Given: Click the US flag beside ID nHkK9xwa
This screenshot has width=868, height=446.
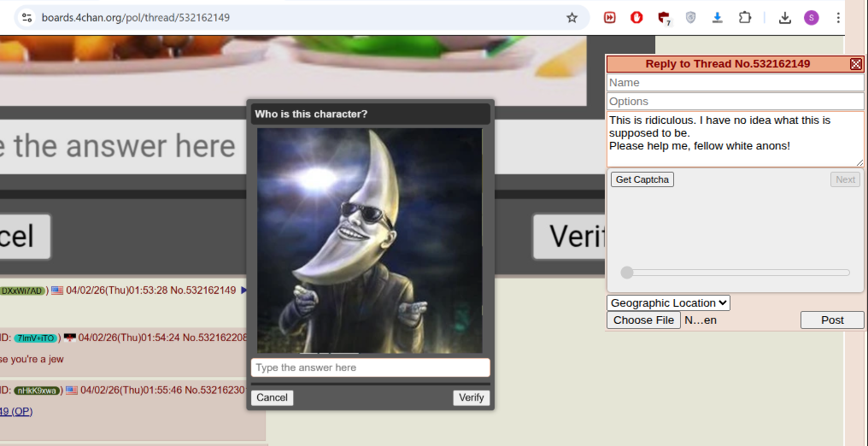Looking at the screenshot, I should pyautogui.click(x=72, y=390).
